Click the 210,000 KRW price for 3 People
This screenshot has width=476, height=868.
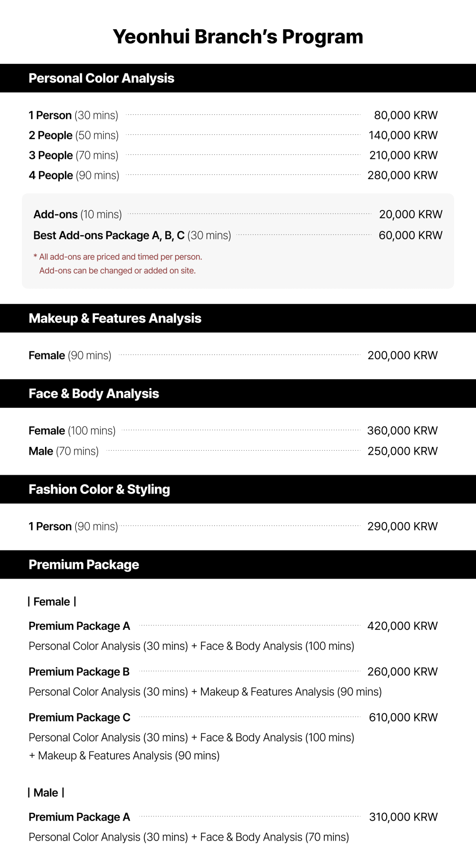pos(403,155)
